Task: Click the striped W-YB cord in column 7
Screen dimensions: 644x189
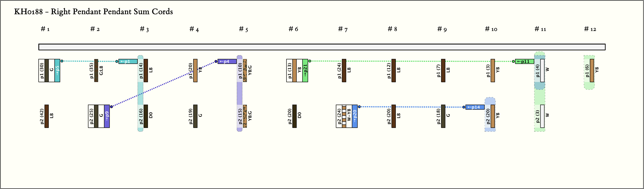Action: 344,116
